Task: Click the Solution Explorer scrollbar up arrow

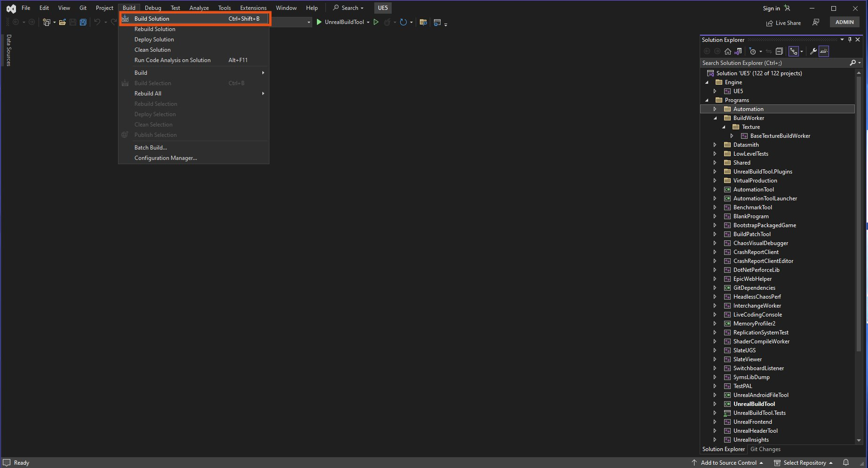Action: [859, 73]
